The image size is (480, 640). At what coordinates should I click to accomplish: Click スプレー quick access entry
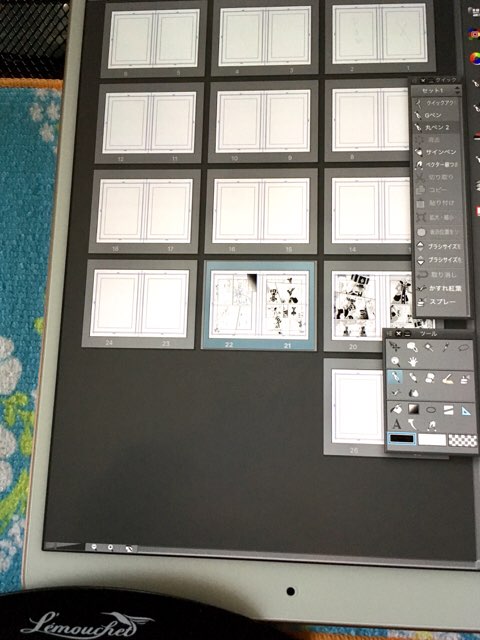(x=442, y=302)
